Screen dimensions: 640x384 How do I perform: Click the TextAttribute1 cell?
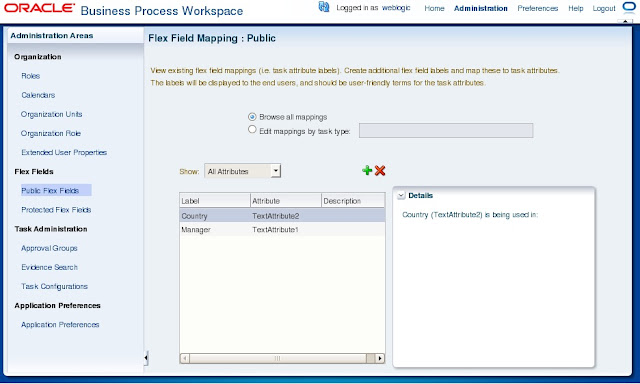tap(275, 230)
